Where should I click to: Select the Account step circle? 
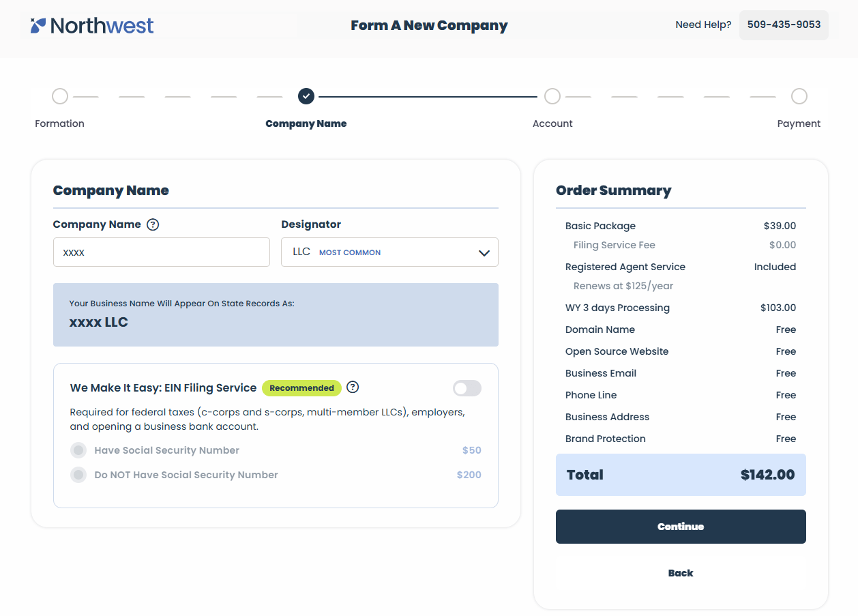click(x=552, y=96)
